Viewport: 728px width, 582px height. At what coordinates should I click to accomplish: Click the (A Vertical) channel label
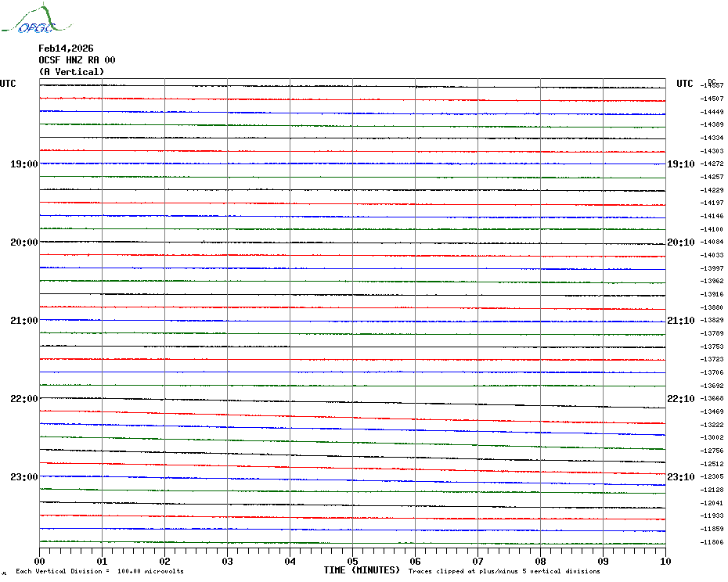click(71, 72)
